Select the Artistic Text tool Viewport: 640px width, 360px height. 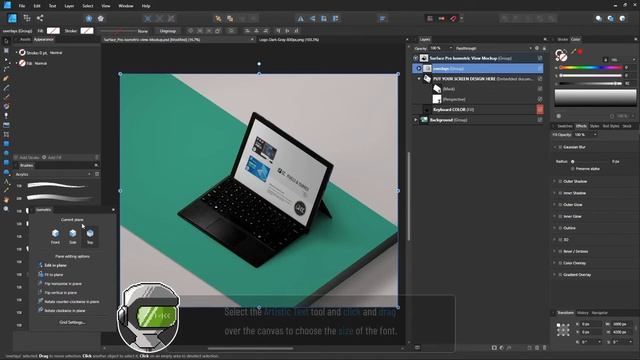click(x=6, y=181)
